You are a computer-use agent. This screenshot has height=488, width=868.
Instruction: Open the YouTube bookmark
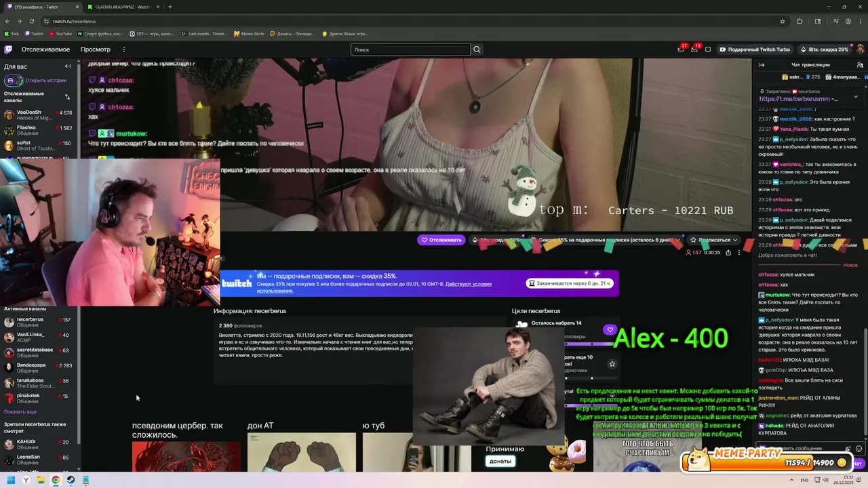click(x=60, y=33)
